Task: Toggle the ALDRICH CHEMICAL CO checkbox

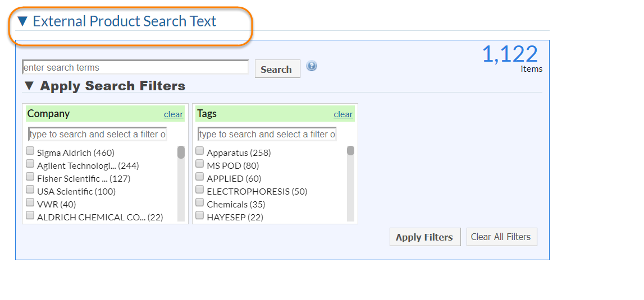Action: coord(30,215)
